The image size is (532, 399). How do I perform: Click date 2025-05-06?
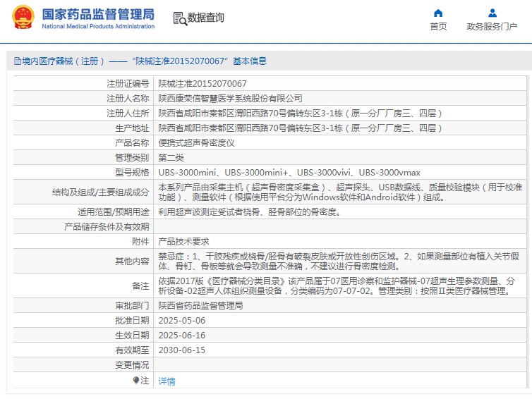182,321
